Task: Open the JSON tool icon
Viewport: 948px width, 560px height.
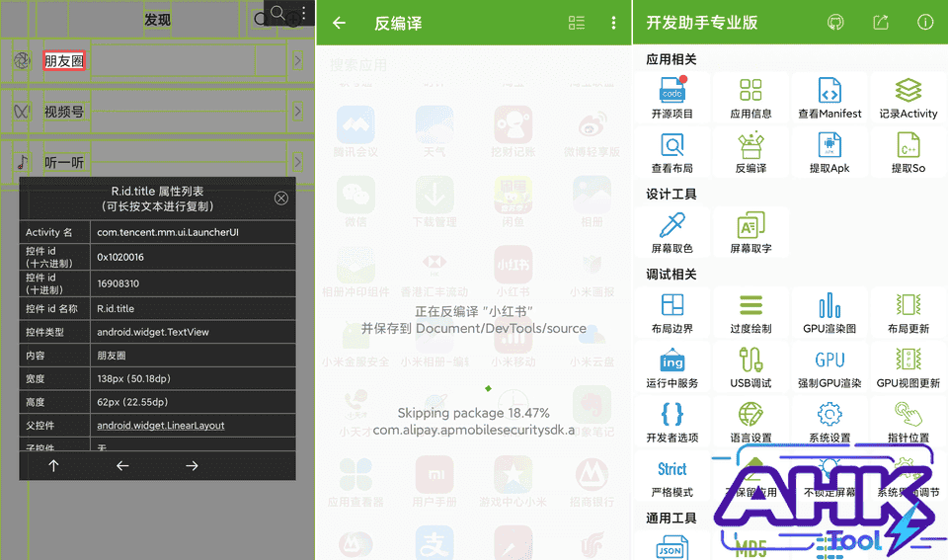Action: (x=671, y=547)
